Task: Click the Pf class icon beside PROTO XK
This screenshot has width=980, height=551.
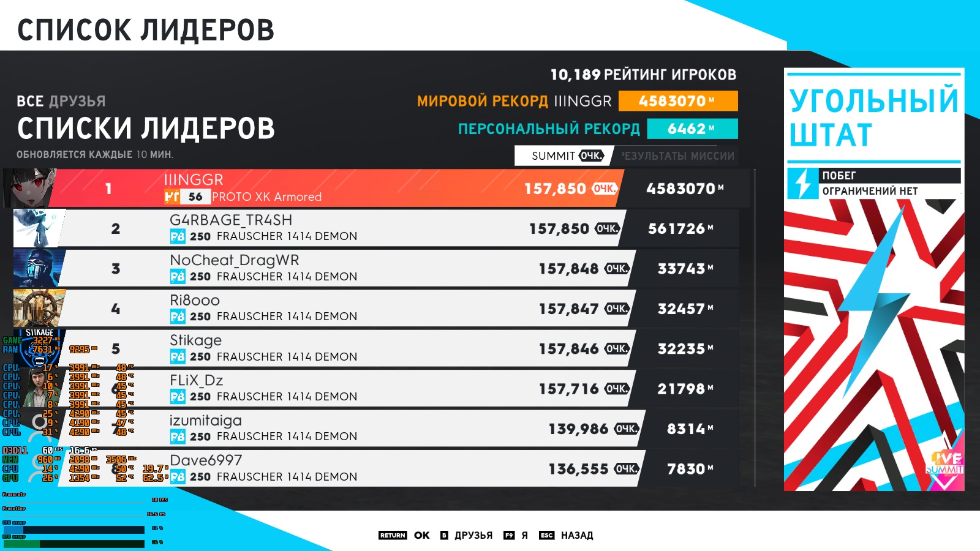Action: point(172,197)
